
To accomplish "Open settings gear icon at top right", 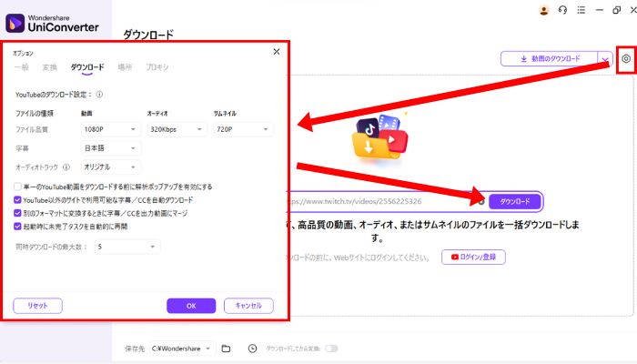I will (x=626, y=59).
